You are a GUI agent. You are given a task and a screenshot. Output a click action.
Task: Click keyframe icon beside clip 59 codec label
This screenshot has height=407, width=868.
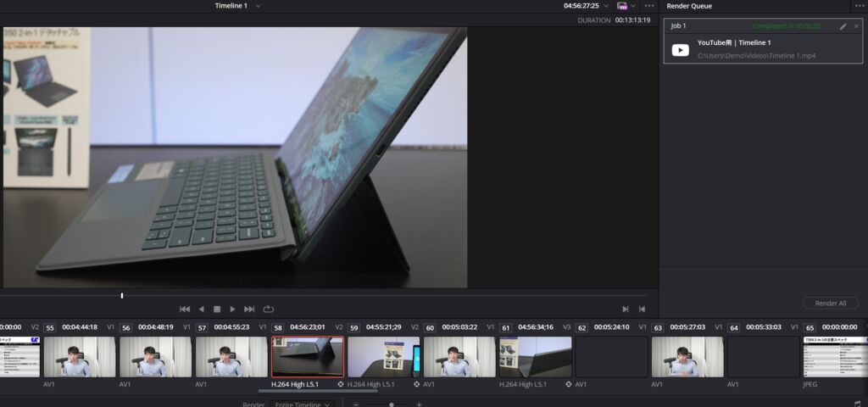(416, 384)
